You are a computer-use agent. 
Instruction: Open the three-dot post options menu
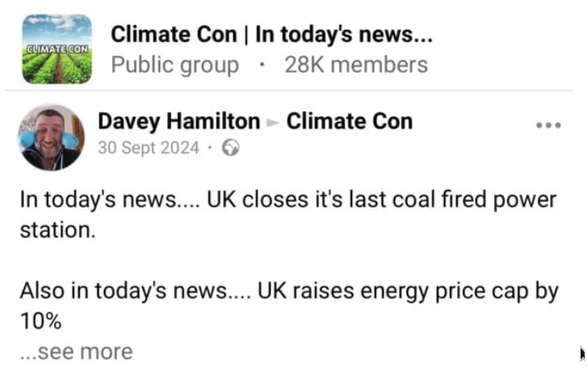click(548, 126)
